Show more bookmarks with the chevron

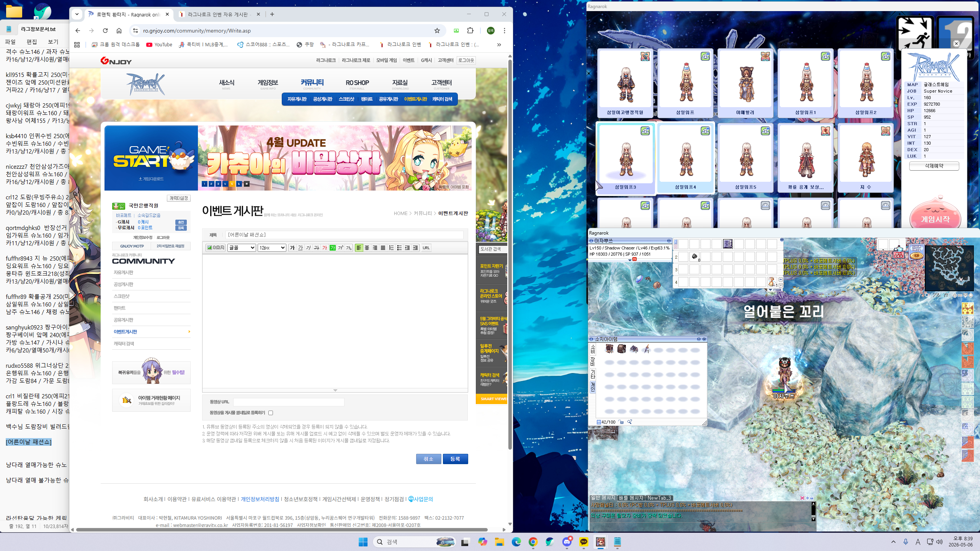pos(499,45)
